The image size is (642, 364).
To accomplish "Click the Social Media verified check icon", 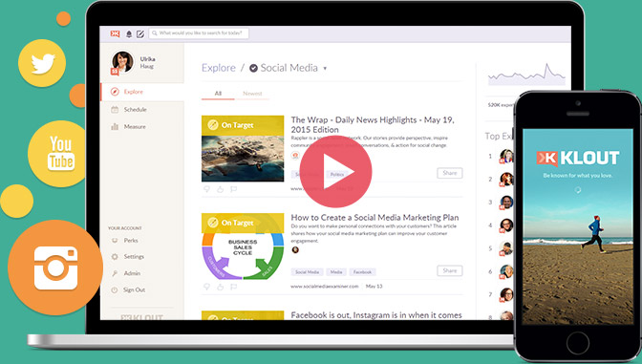I will [x=253, y=69].
